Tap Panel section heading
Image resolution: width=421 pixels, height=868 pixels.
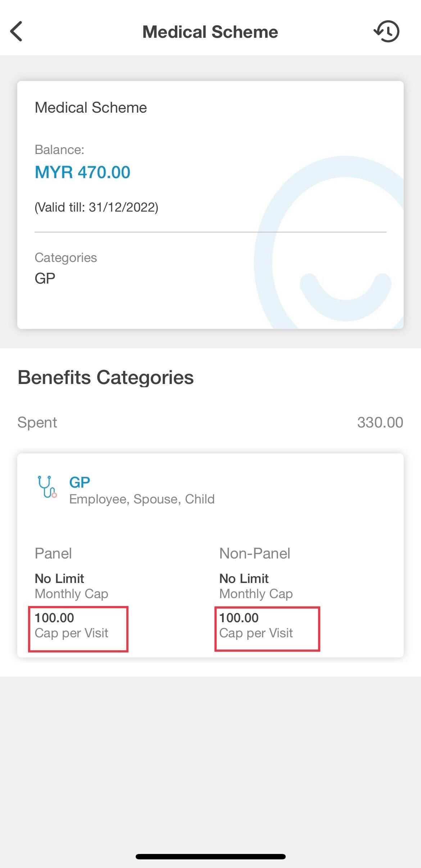click(53, 553)
